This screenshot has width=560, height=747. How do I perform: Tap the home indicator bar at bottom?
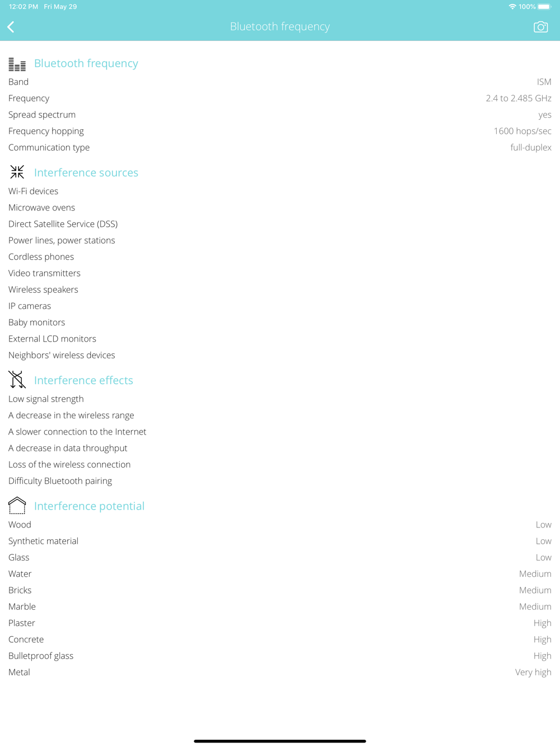(x=280, y=741)
